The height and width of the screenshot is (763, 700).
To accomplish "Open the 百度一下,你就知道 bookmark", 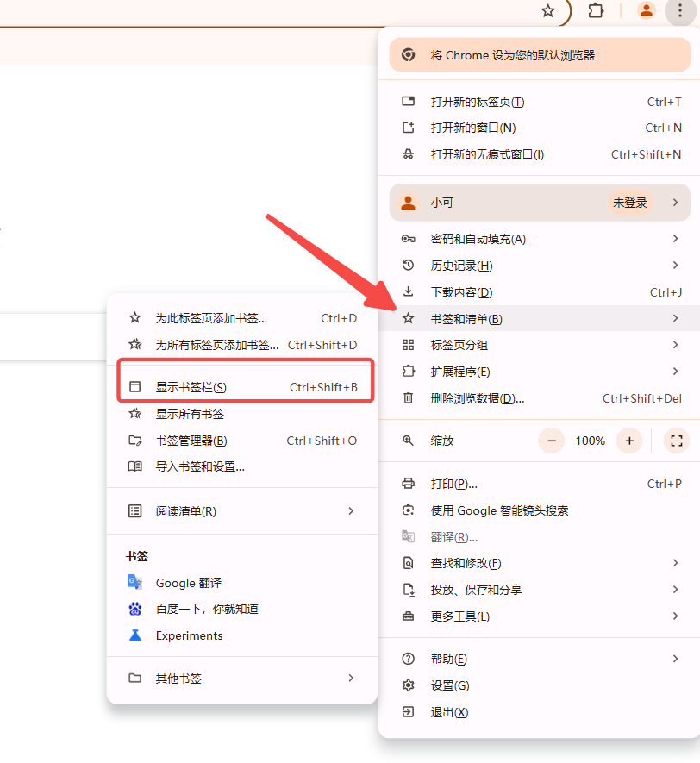I will [x=242, y=609].
